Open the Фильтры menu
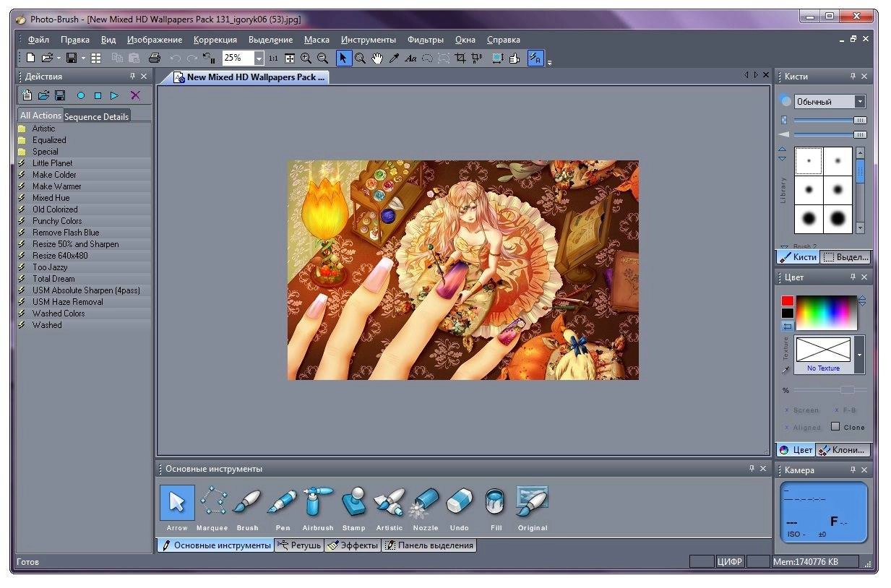The image size is (891, 588). click(x=426, y=40)
